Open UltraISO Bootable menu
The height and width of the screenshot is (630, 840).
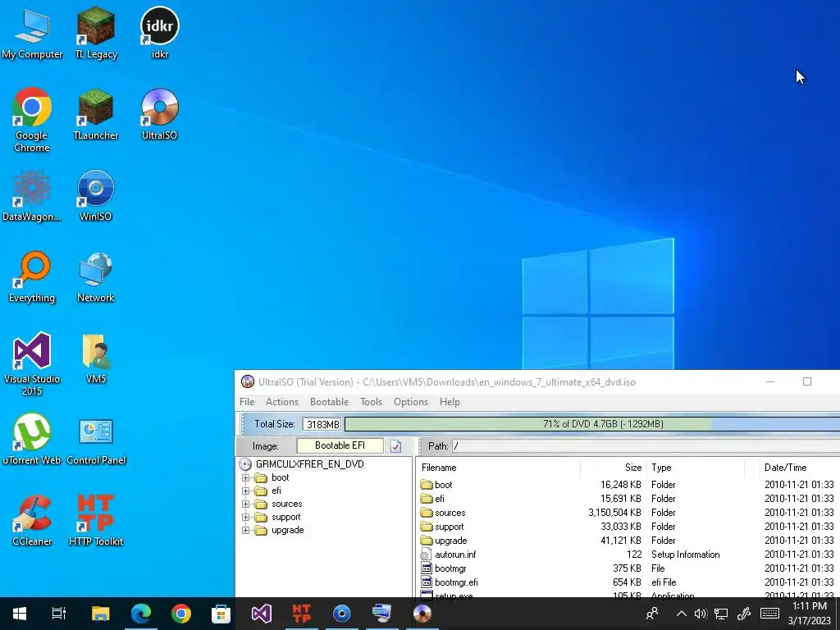[329, 402]
